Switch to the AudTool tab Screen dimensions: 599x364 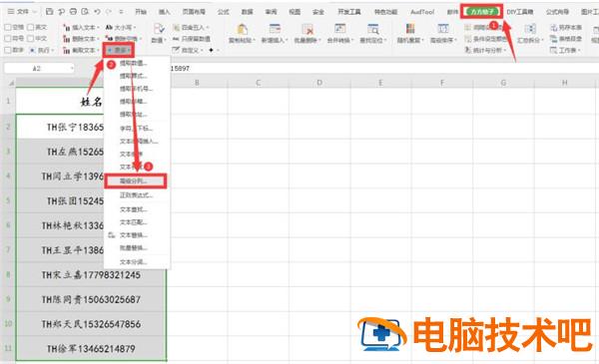tap(422, 12)
